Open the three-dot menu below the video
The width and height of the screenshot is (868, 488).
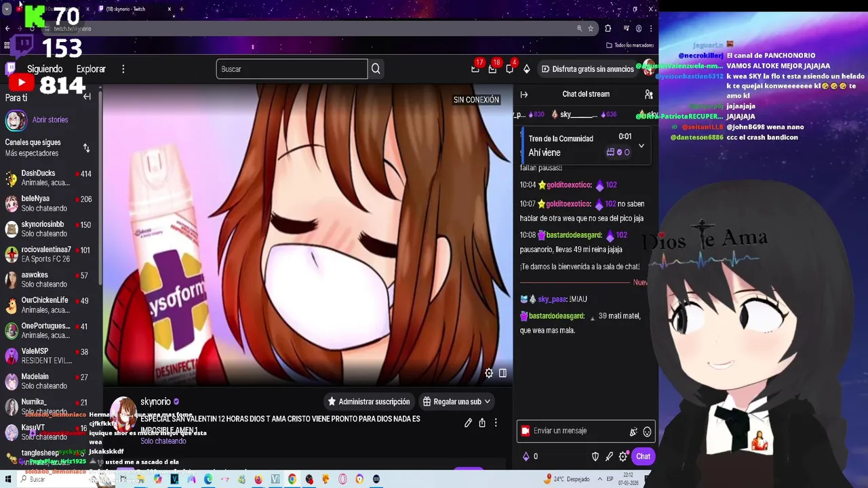coord(496,423)
